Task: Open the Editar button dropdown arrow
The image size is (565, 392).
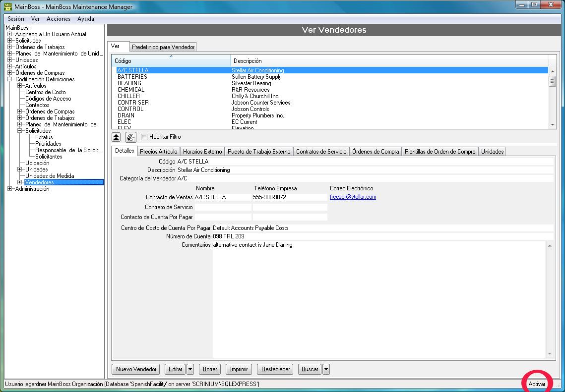Action: click(x=190, y=369)
